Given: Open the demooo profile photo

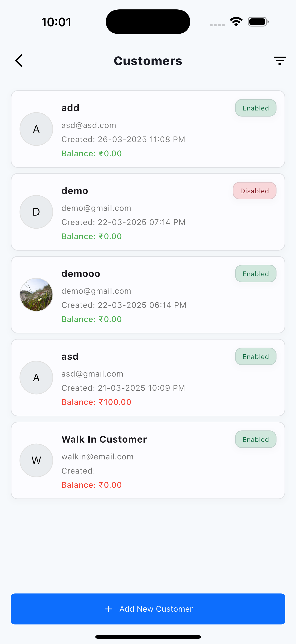Looking at the screenshot, I should [36, 295].
